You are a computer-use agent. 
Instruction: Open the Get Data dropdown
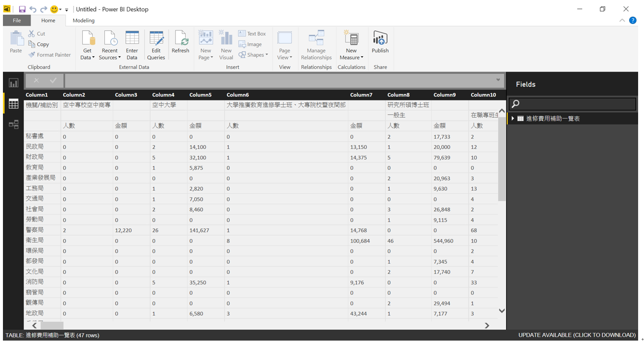(x=87, y=46)
